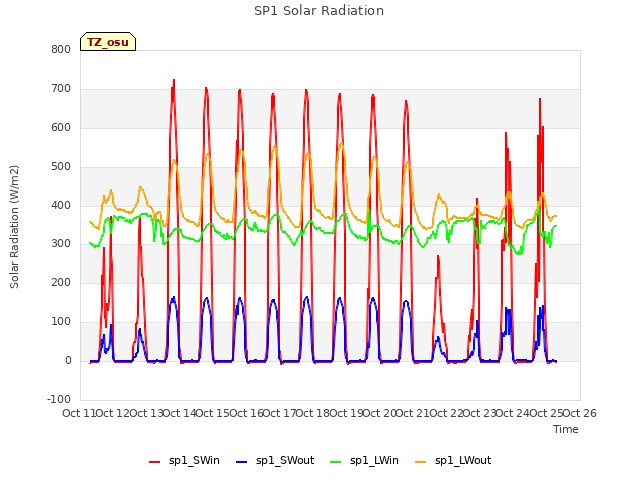Click the red SWin peak on Oct 13
This screenshot has width=640, height=480.
click(174, 80)
